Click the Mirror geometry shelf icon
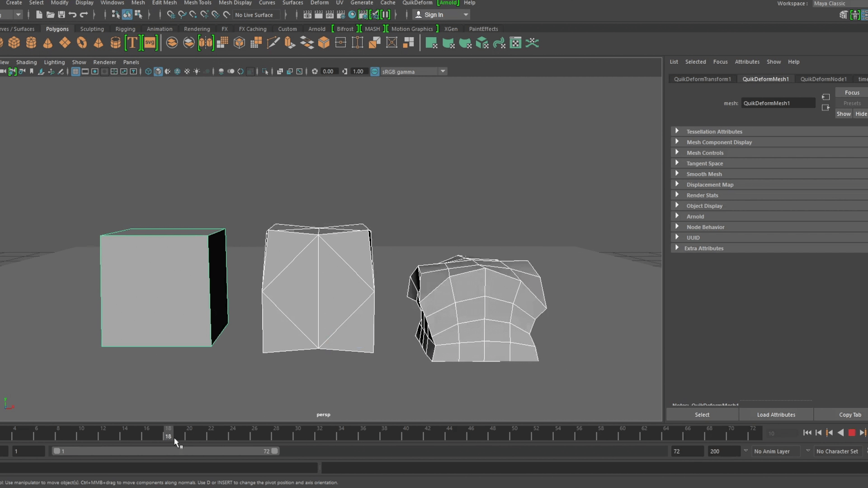Screen dimensions: 868x488 (206, 43)
